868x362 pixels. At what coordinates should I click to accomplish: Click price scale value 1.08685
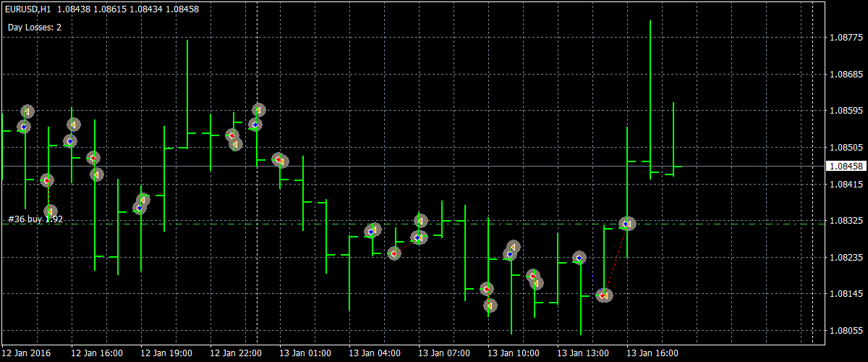(846, 74)
